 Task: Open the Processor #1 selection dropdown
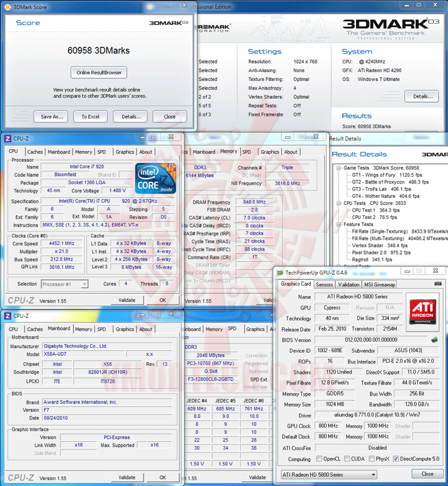click(65, 284)
